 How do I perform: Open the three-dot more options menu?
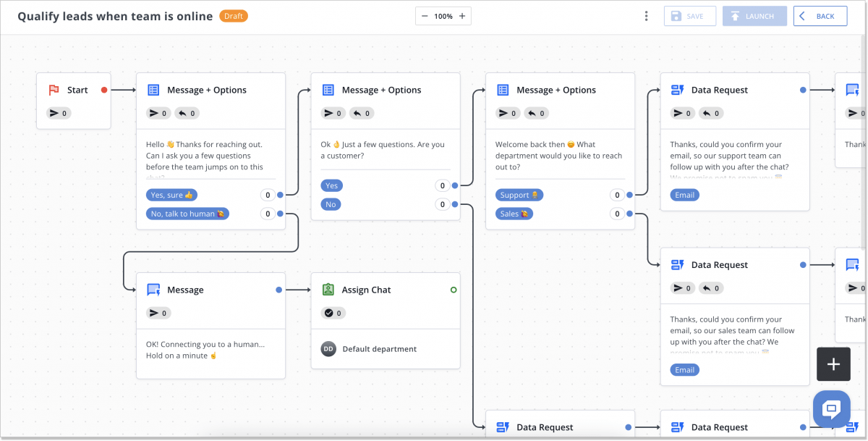(x=646, y=16)
